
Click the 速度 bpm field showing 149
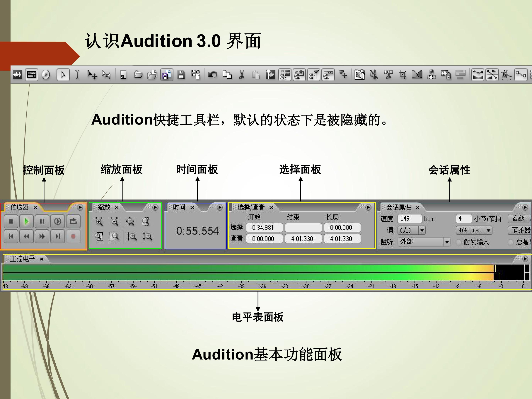410,218
